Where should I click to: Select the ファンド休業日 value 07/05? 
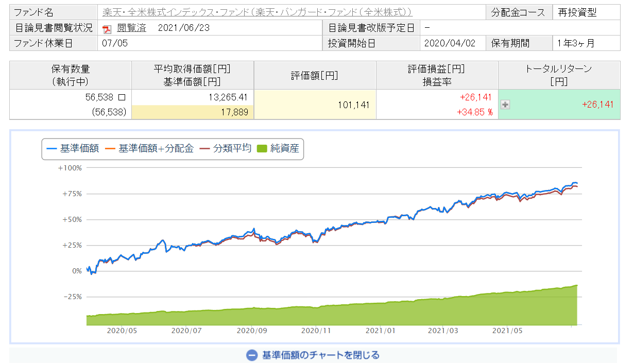coord(115,43)
